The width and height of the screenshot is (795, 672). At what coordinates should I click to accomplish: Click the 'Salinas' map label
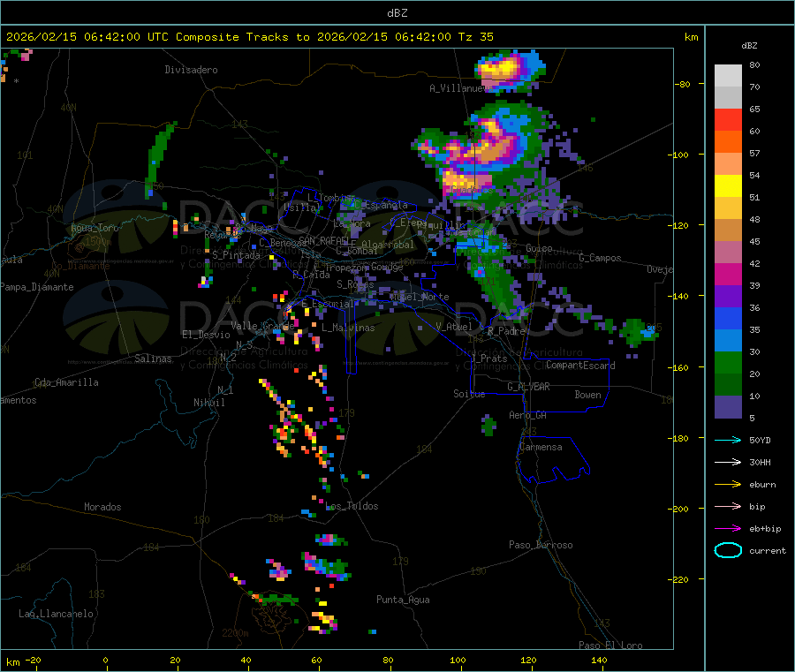[153, 359]
